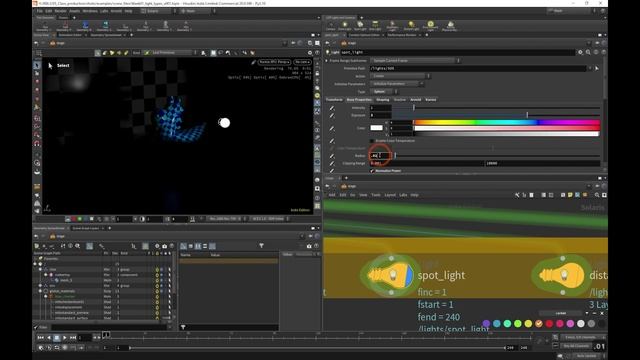Pick the red dot in node color palette
The image size is (640, 360).
coord(549,324)
